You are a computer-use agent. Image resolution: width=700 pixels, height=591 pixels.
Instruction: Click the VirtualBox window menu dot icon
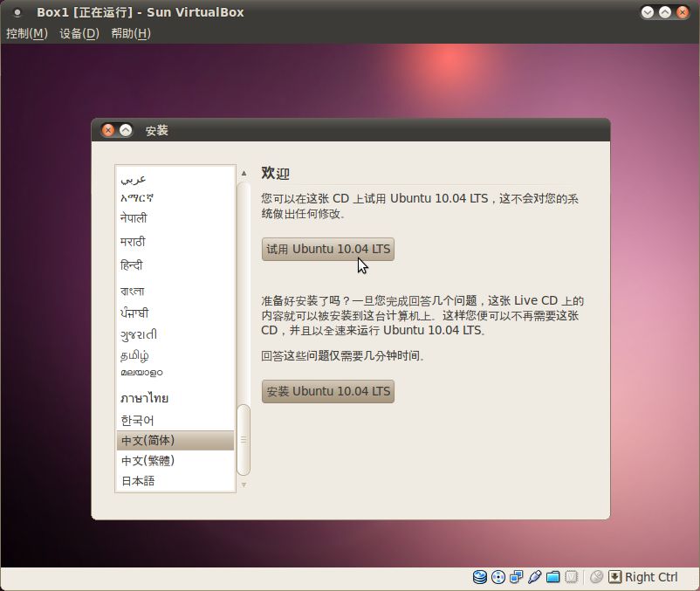17,12
